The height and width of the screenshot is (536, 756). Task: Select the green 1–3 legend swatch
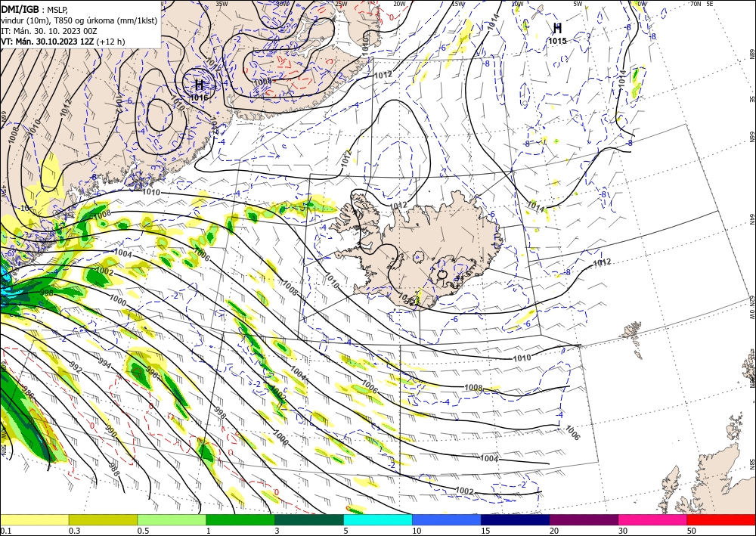[240, 519]
